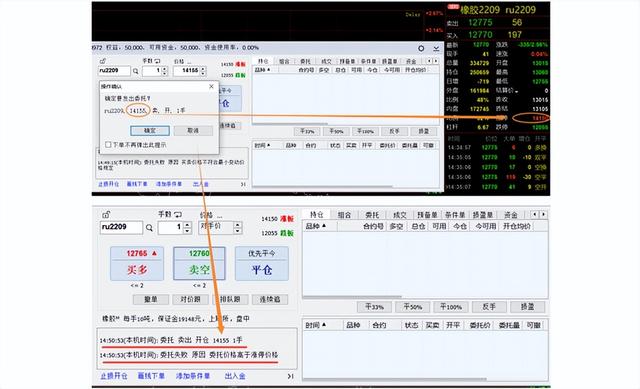Click the settings gear icon in the top account bar
This screenshot has height=389, width=640.
pyautogui.click(x=421, y=48)
